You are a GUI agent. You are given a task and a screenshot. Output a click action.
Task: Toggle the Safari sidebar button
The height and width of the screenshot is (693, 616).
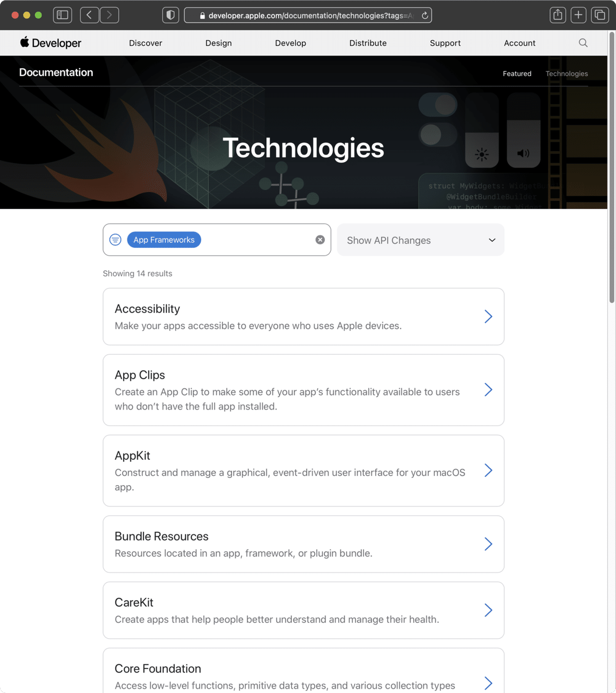[63, 15]
